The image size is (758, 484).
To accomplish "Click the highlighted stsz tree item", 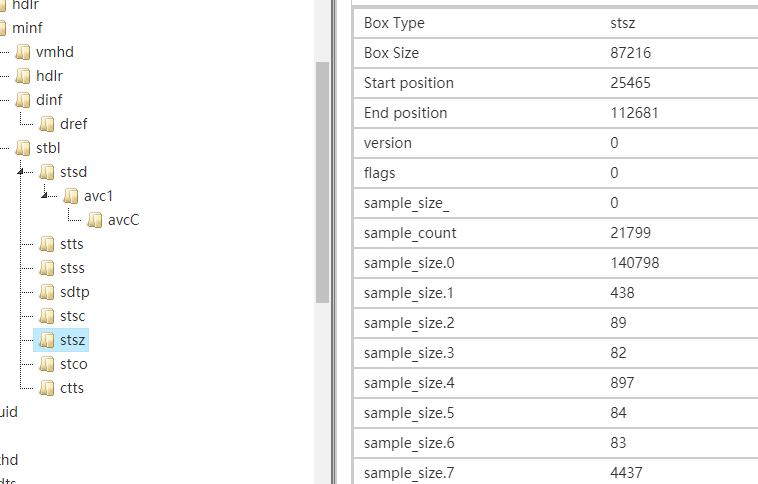I will pyautogui.click(x=61, y=340).
